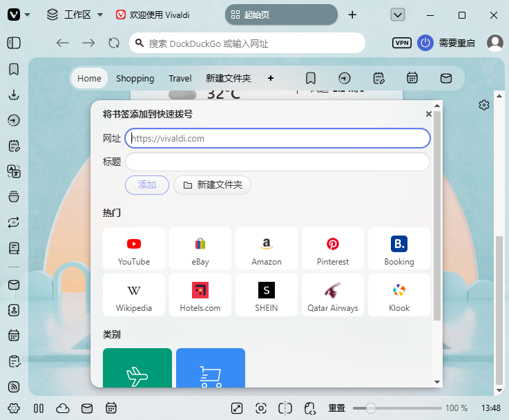Image resolution: width=509 pixels, height=420 pixels.
Task: Open the Notes panel in the sidebar
Action: point(14,146)
